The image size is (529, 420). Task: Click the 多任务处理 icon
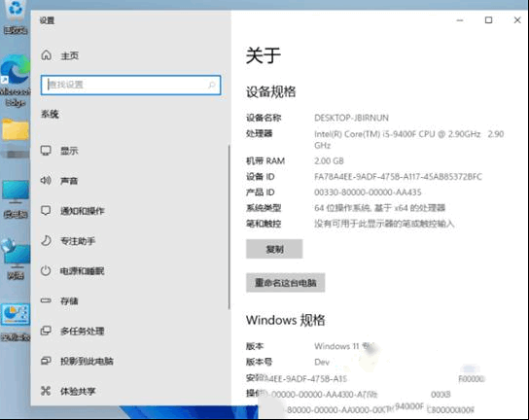pos(46,331)
